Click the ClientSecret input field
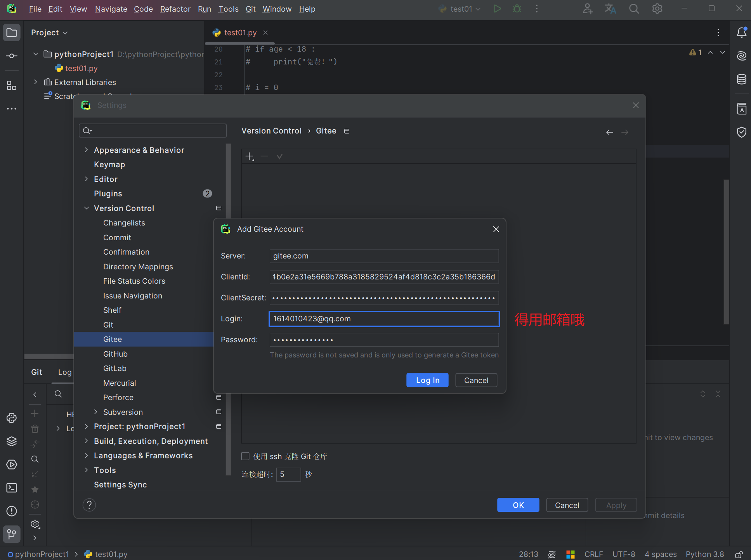This screenshot has height=560, width=751. (384, 298)
